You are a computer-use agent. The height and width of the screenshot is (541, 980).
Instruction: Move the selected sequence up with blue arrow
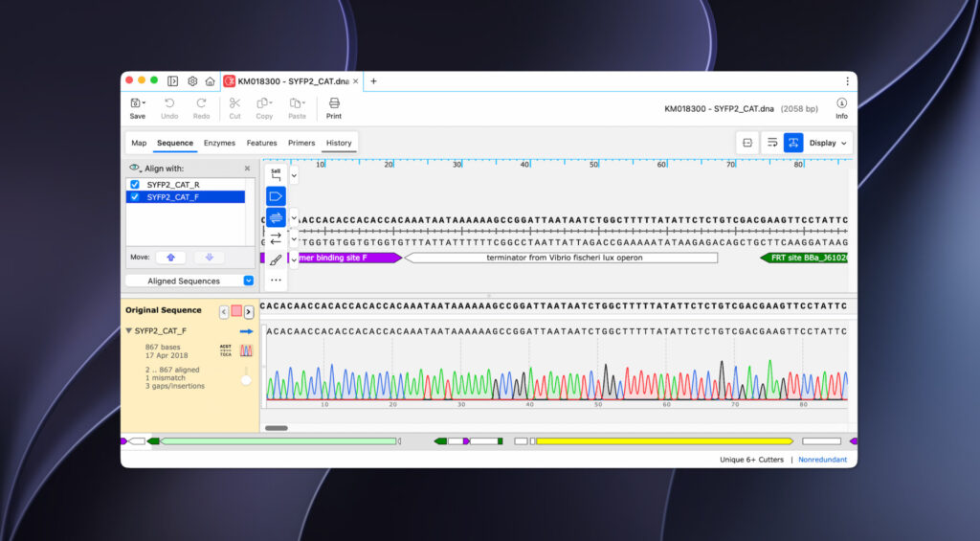click(170, 257)
